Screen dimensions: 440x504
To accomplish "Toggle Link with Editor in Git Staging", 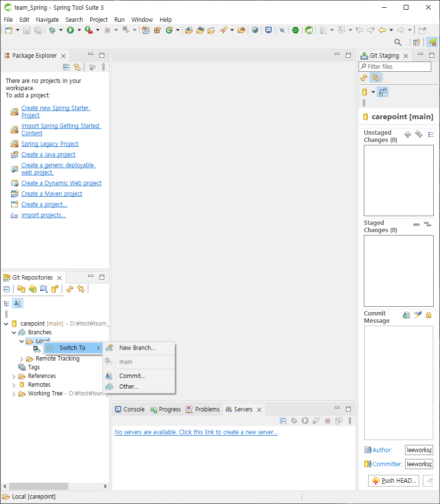I will 375,78.
